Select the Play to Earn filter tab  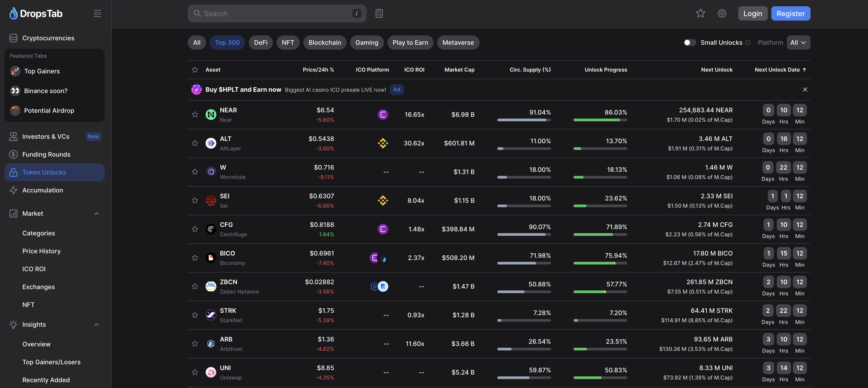pos(410,43)
